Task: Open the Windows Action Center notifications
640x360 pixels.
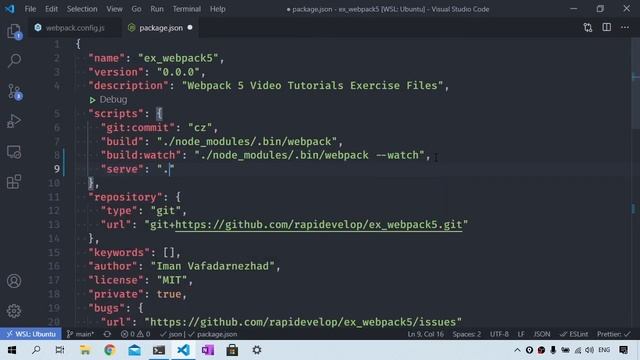Action: (x=623, y=350)
